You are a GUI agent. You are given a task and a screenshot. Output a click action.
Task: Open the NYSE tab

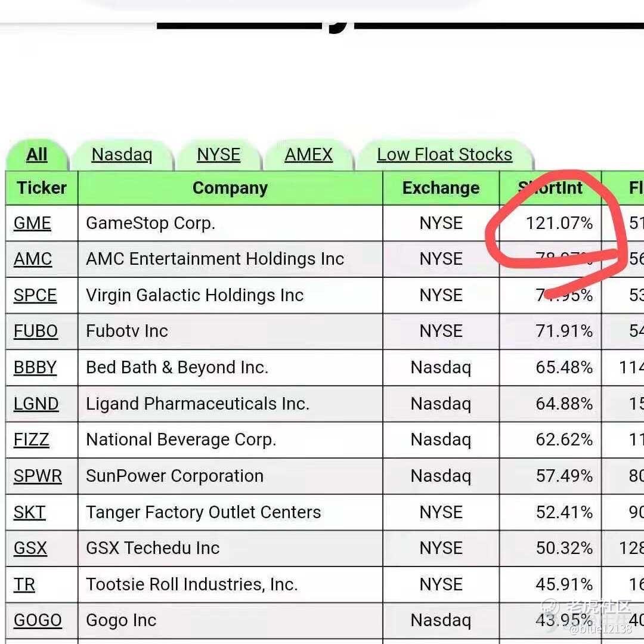pos(218,155)
